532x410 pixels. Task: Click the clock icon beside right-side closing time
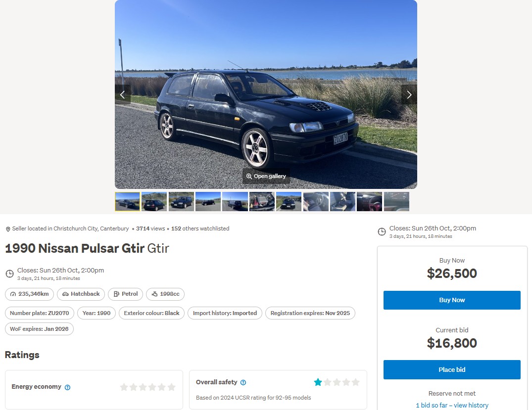tap(382, 231)
